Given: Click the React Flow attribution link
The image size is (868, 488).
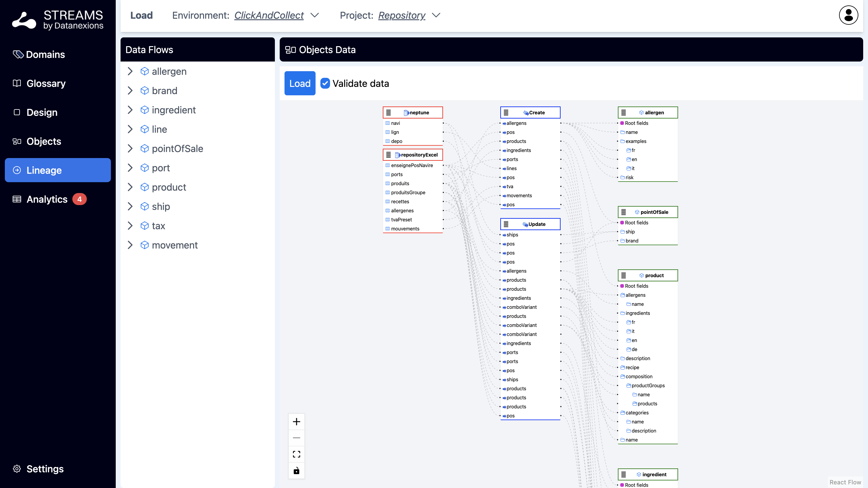Looking at the screenshot, I should [845, 482].
